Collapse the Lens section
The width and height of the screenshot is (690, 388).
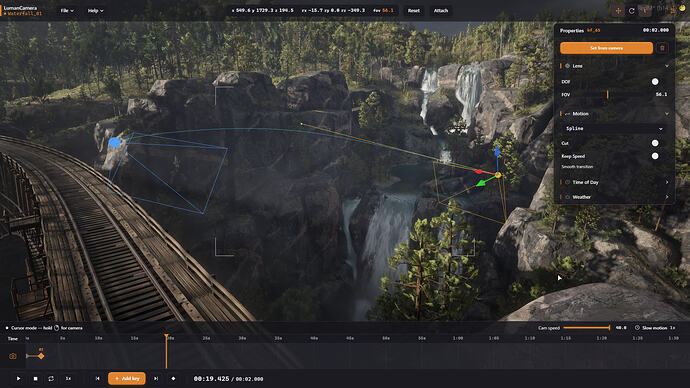[x=667, y=66]
